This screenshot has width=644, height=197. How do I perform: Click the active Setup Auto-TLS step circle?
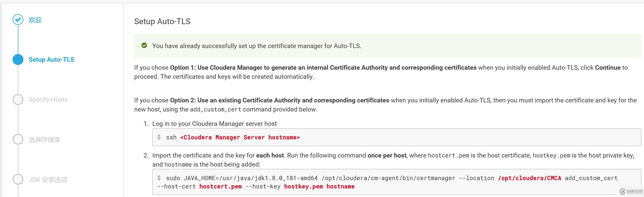[x=18, y=60]
